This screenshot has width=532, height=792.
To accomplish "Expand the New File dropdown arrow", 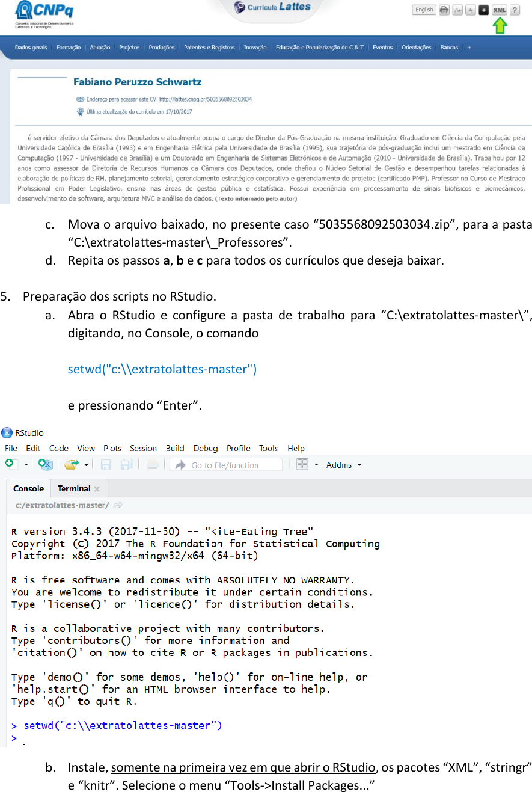I will (x=26, y=465).
